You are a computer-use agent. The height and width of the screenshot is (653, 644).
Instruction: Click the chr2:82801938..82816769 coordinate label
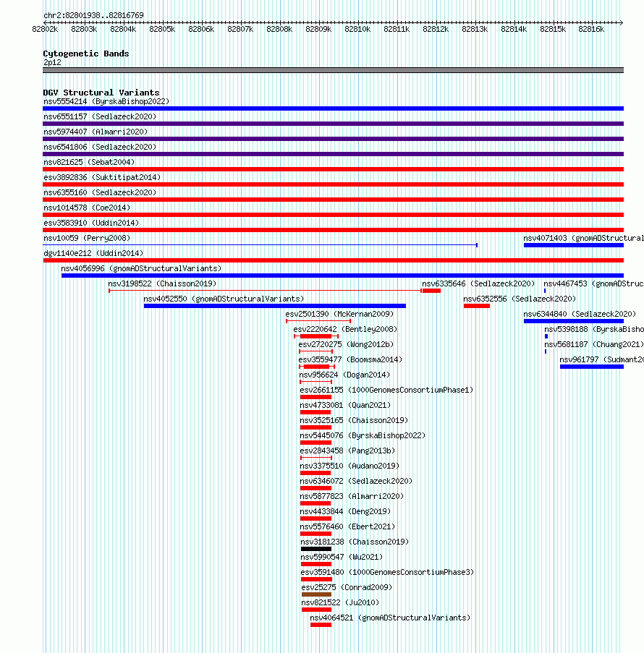pyautogui.click(x=93, y=15)
